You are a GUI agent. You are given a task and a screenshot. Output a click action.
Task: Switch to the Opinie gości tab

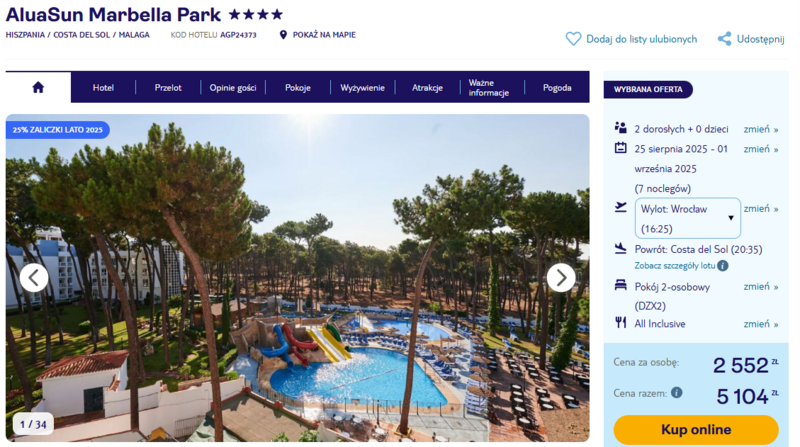tap(233, 87)
